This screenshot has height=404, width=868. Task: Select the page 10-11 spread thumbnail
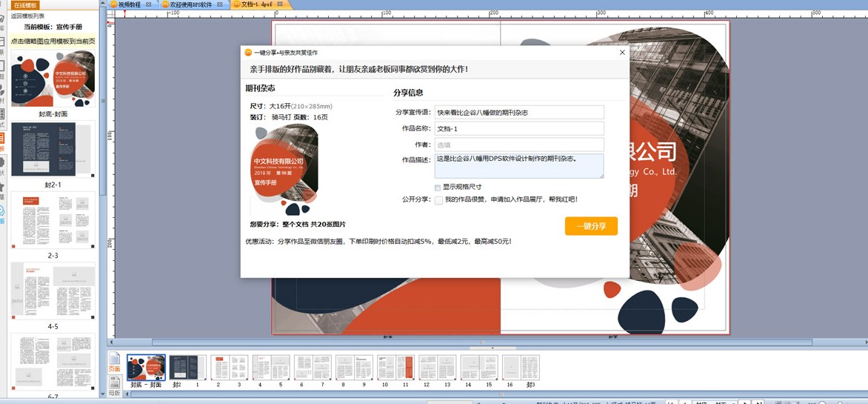395,368
